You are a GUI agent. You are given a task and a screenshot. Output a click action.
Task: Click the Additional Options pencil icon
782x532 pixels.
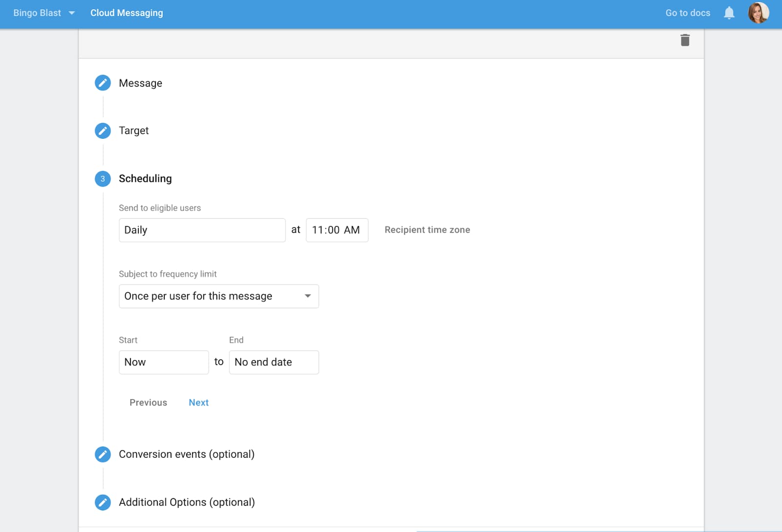point(103,502)
